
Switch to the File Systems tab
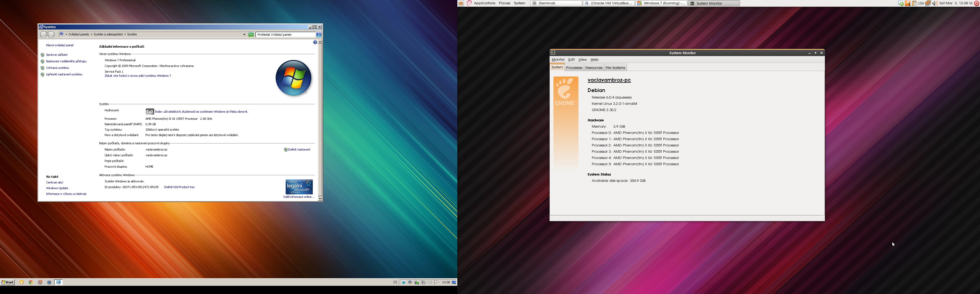point(615,68)
